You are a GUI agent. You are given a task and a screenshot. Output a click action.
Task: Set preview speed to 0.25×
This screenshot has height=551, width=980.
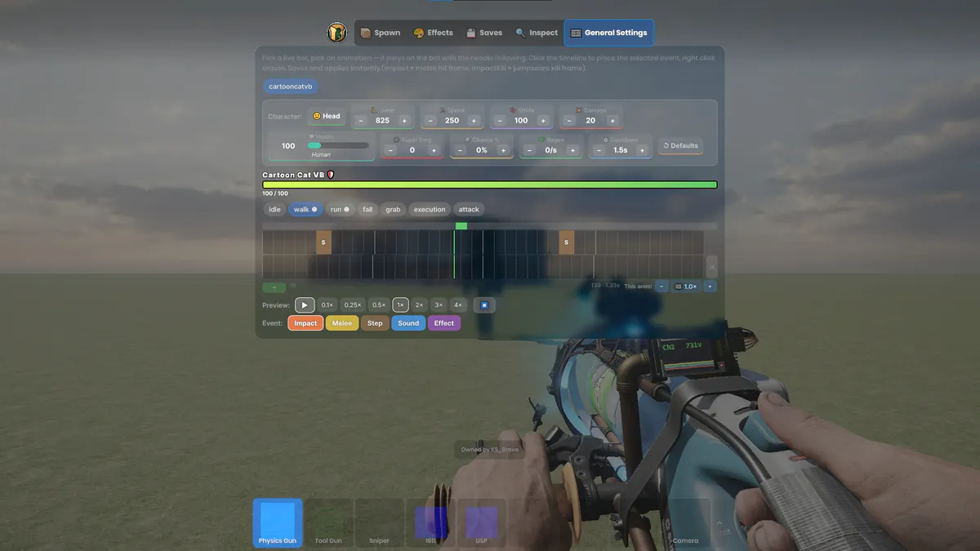353,305
